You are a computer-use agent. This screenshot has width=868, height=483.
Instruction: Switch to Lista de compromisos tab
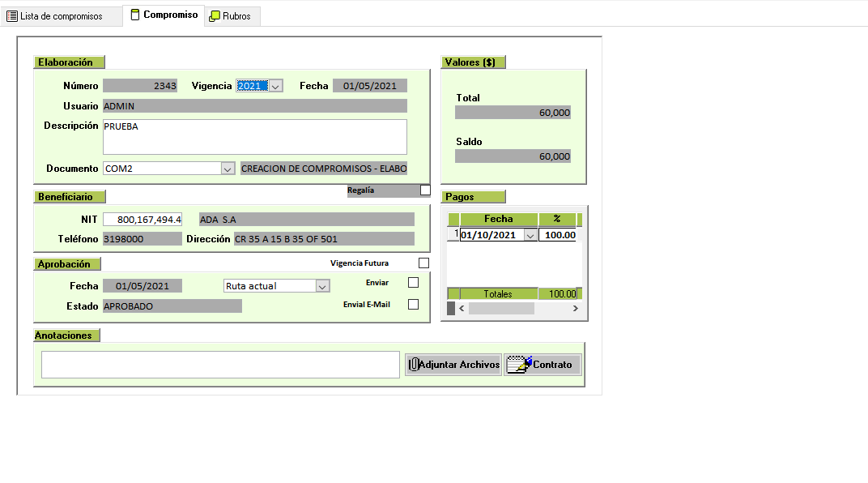pyautogui.click(x=55, y=16)
